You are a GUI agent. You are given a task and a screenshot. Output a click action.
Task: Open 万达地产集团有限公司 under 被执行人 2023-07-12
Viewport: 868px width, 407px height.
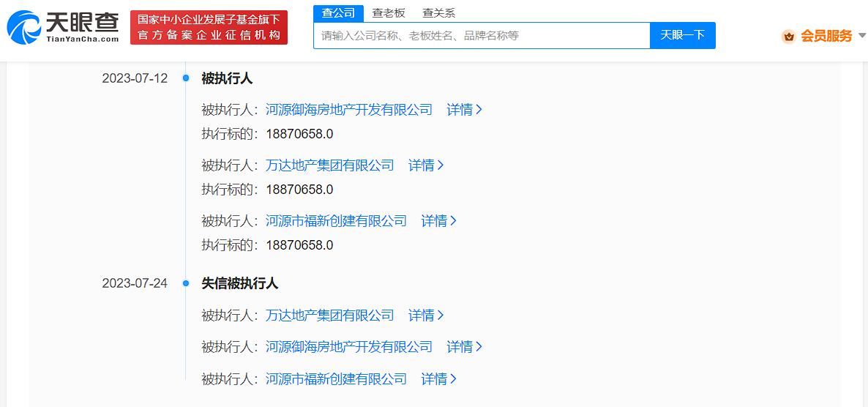(330, 165)
